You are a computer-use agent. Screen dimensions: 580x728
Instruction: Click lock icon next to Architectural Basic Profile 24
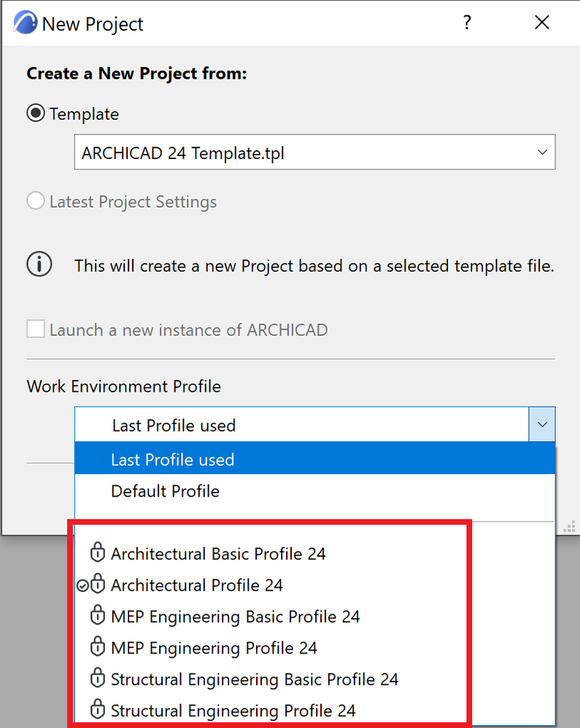(x=97, y=554)
